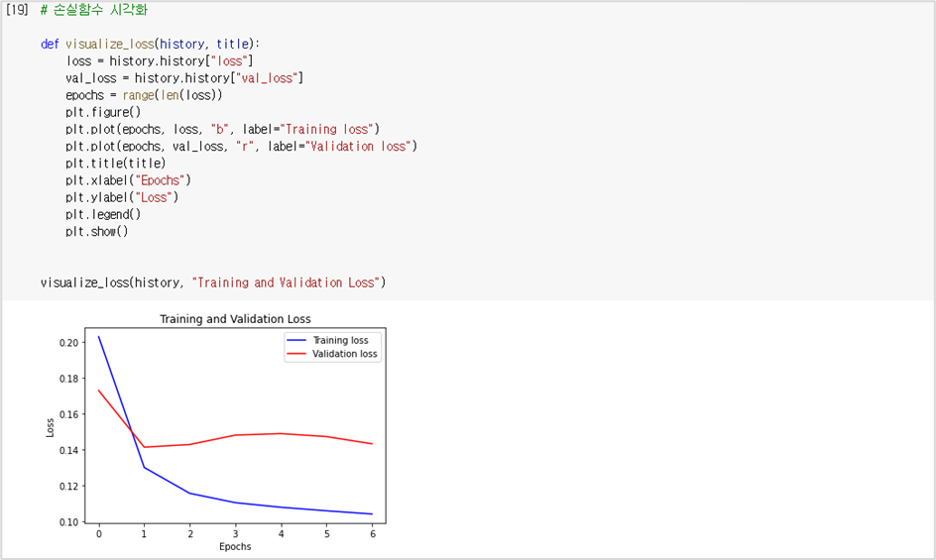Click the plt.legend() line
The height and width of the screenshot is (560, 936).
pos(103,214)
